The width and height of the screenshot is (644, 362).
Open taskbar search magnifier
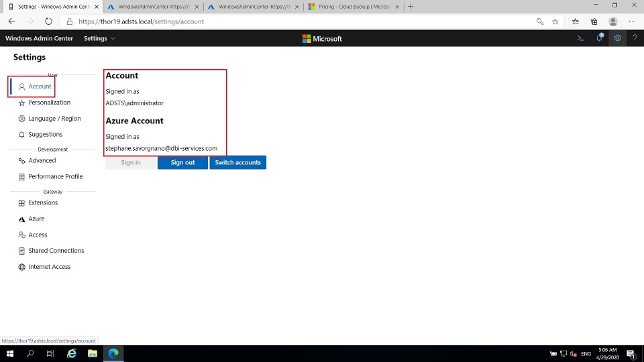click(x=30, y=354)
